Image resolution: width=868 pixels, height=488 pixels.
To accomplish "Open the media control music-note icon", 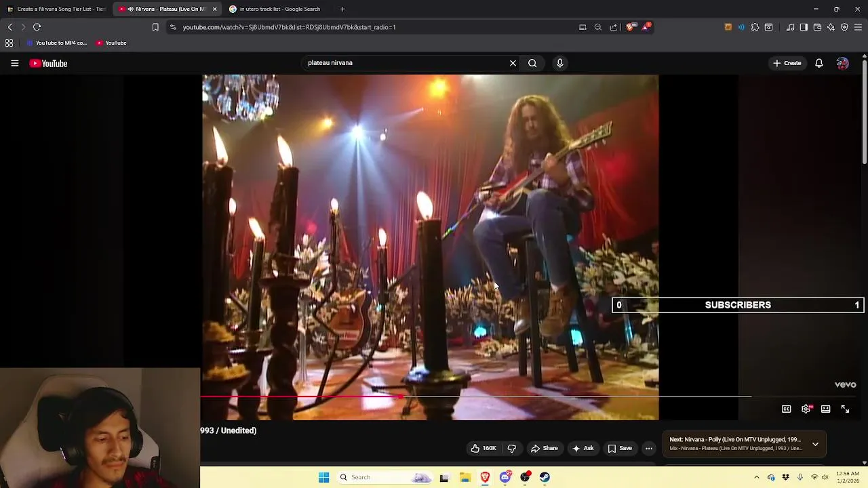I will coord(791,27).
